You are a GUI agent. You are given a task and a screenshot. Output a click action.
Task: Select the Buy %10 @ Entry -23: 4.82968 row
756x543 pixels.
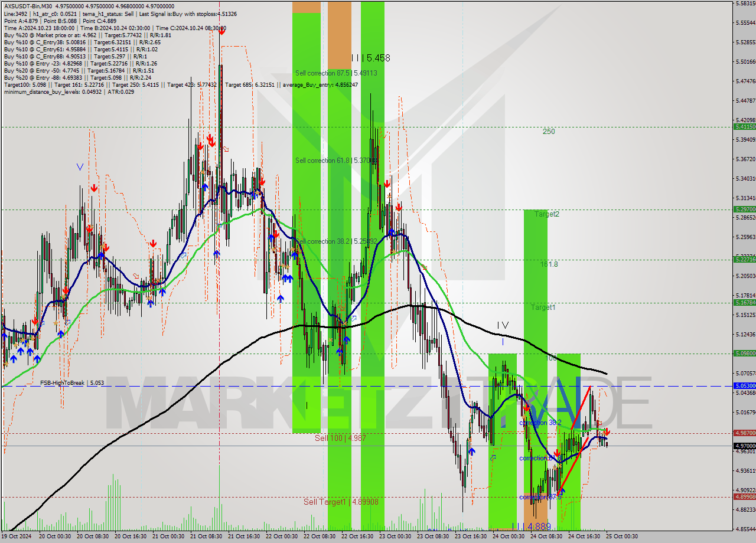click(x=80, y=64)
